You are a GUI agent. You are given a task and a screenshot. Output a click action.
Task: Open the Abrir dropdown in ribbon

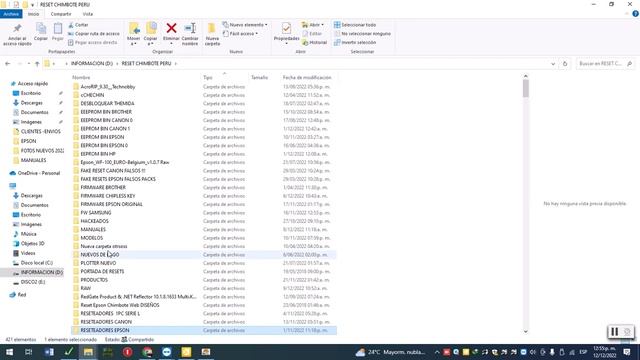point(313,25)
